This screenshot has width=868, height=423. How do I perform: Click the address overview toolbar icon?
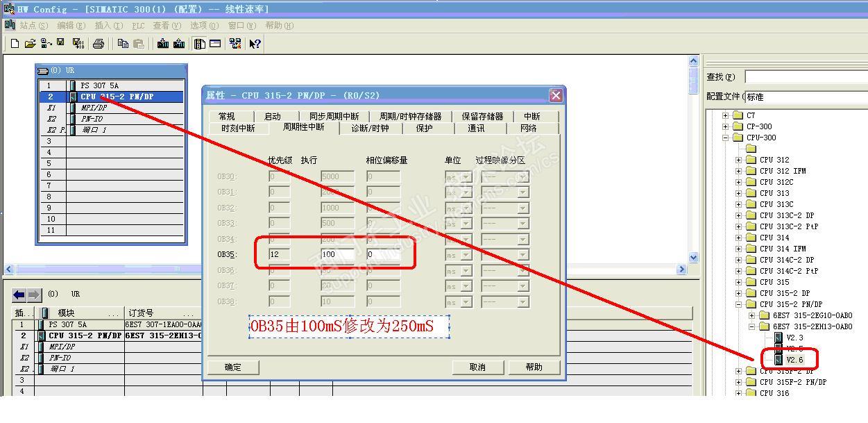215,44
